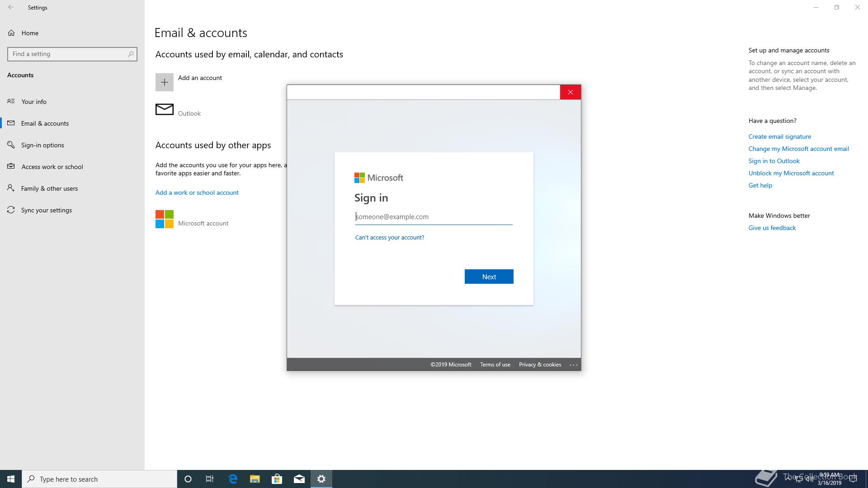Viewport: 868px width, 488px height.
Task: Open Mail app from taskbar
Action: tap(299, 479)
